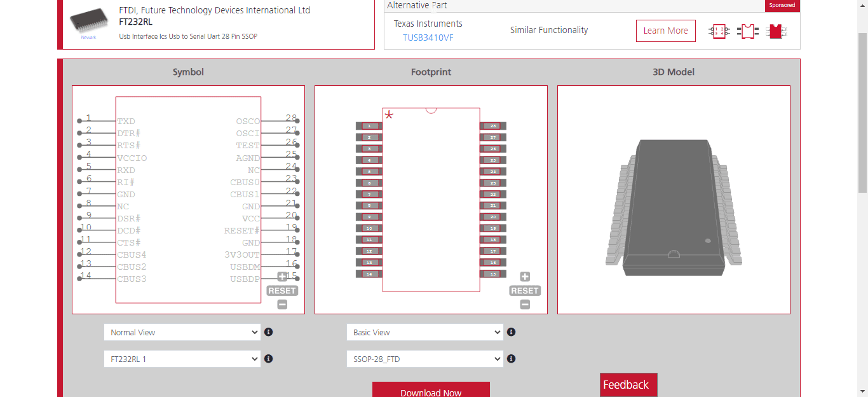Click info icon beside Basic View dropdown
This screenshot has width=868, height=397.
click(x=511, y=332)
